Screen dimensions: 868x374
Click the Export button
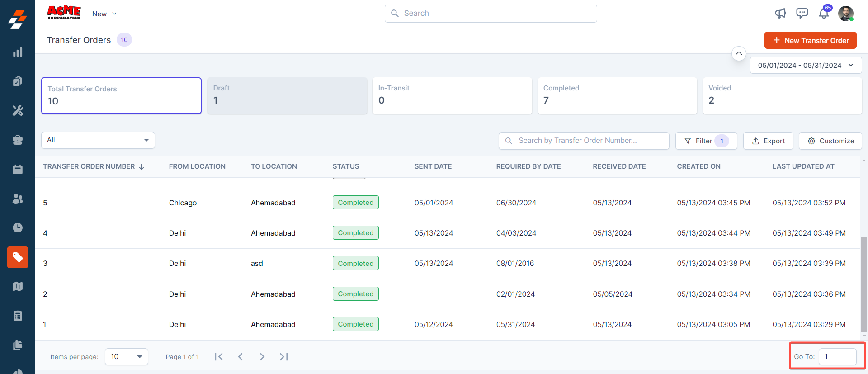pyautogui.click(x=768, y=141)
